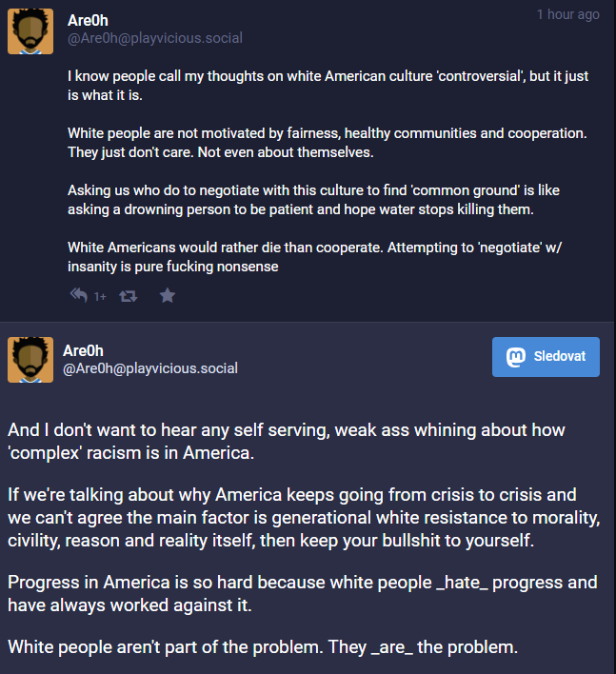The image size is (616, 674).
Task: Click paragraph starting 'Asking us who do'
Action: click(314, 200)
